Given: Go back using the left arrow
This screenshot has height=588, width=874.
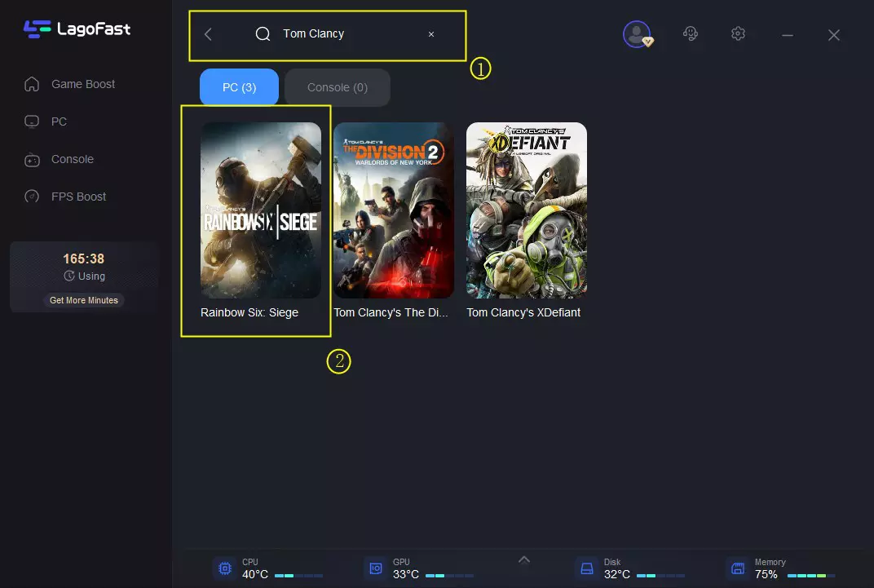Looking at the screenshot, I should tap(208, 34).
